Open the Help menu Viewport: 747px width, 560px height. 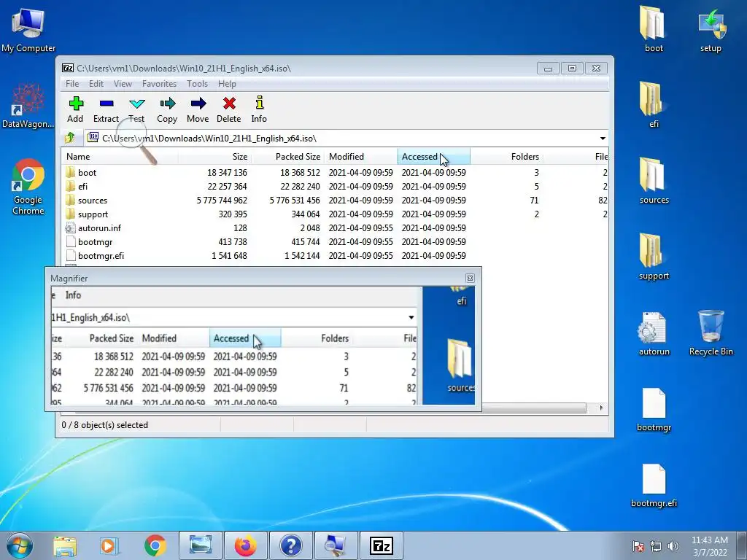(227, 84)
